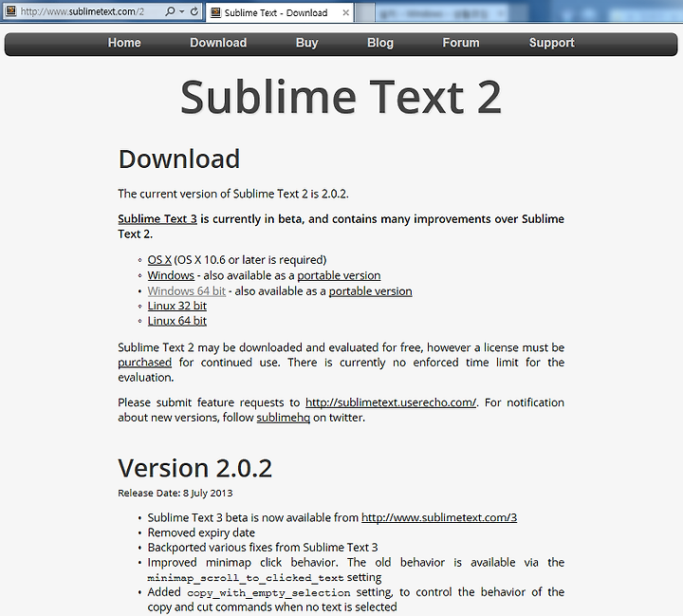Screen dimensions: 683x616
Task: Open Forum in the navigation bar
Action: [461, 43]
